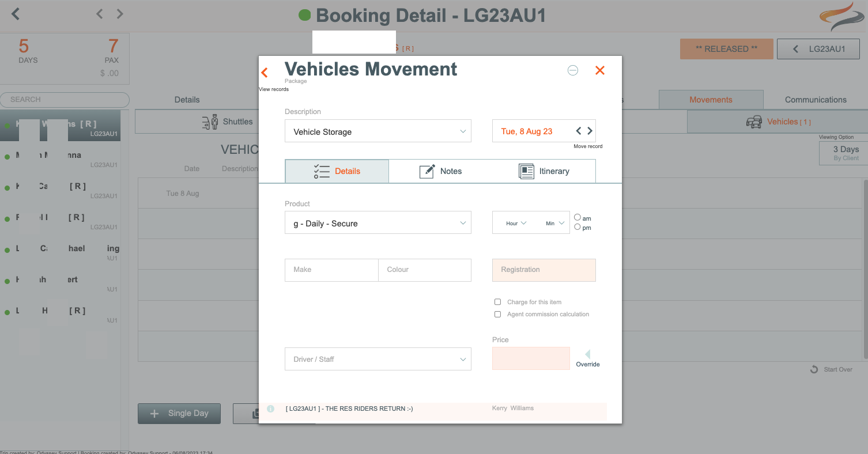
Task: Go back using the top-left arrow
Action: click(16, 14)
